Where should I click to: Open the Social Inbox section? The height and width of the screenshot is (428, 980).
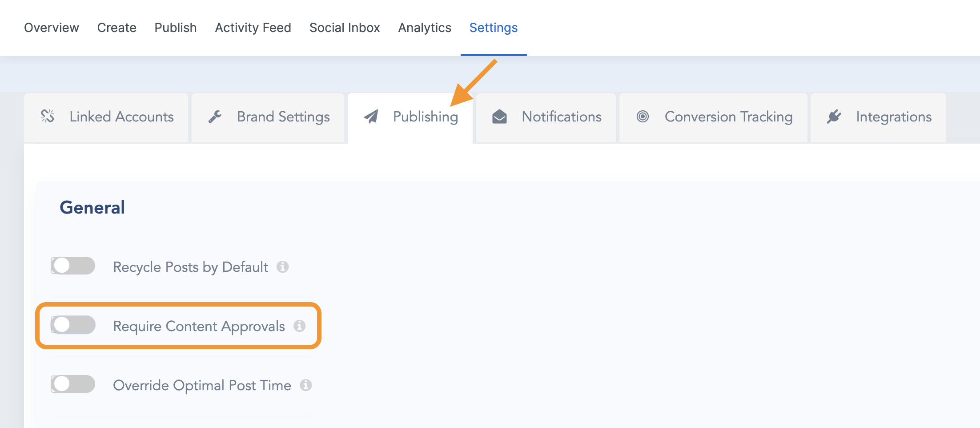coord(345,28)
